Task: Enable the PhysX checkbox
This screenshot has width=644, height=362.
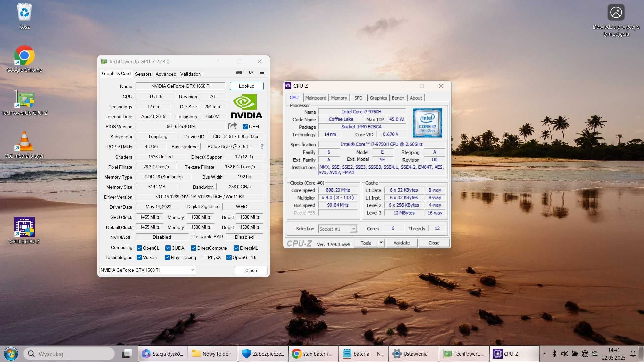Action: pyautogui.click(x=204, y=257)
